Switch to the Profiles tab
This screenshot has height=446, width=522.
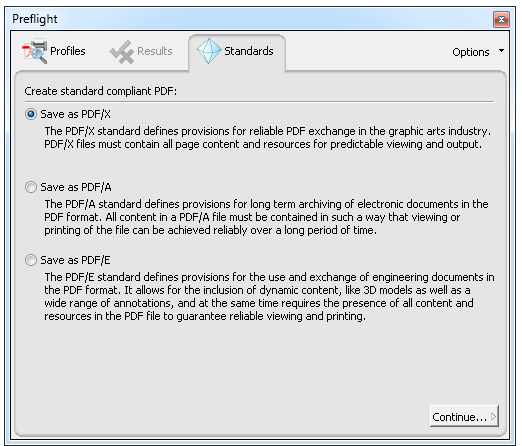[x=54, y=51]
